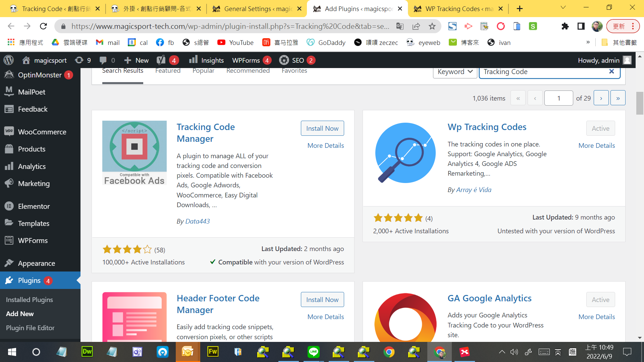Open Appearance in the sidebar
Screen dimensions: 644x362
(x=40, y=263)
